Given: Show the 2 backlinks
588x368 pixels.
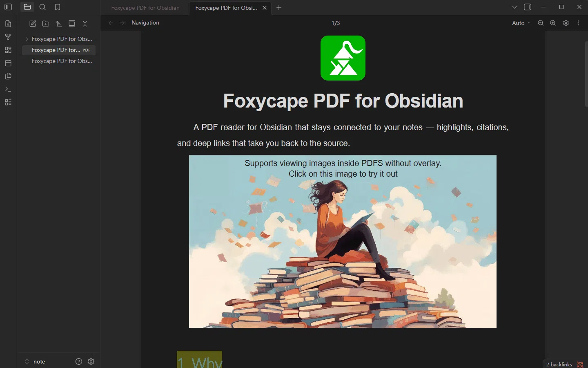Looking at the screenshot, I should pyautogui.click(x=559, y=364).
